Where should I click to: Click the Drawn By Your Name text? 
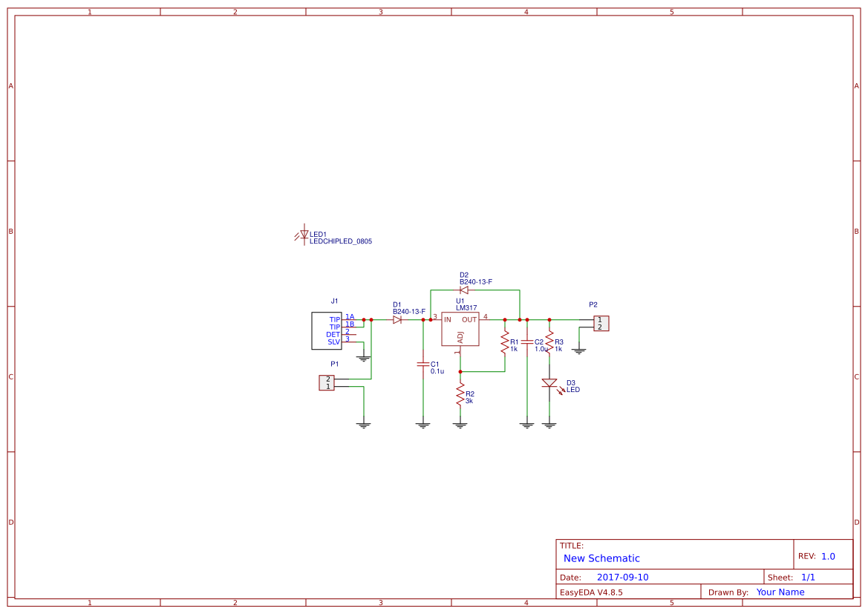tap(780, 592)
